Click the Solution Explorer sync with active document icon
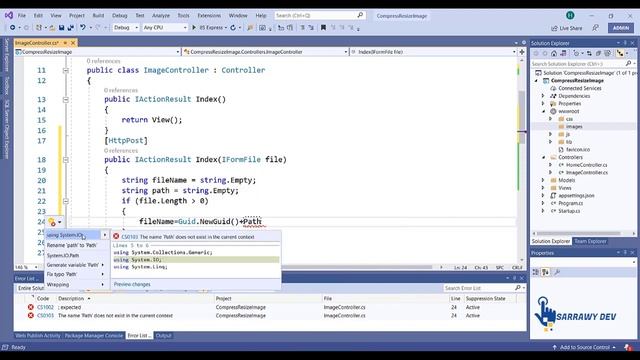The image size is (640, 360). [x=589, y=53]
